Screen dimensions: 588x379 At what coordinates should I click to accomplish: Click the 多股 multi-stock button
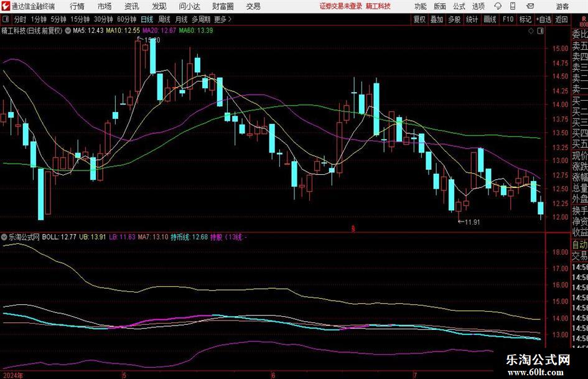(454, 19)
